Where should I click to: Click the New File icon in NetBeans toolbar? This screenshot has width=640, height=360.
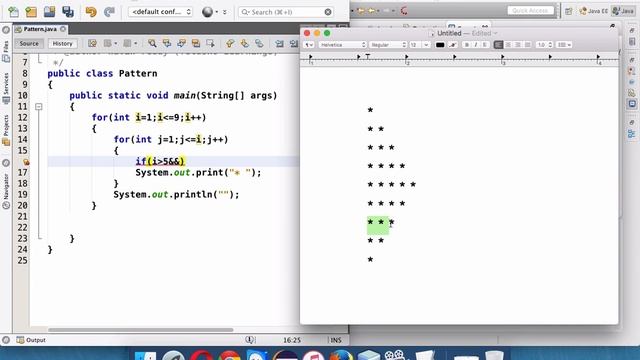tap(13, 12)
